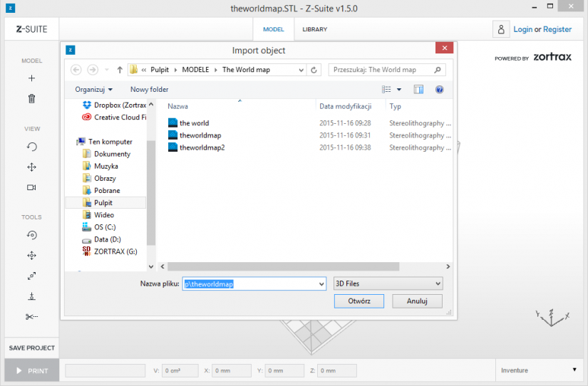Switch to the LIBRARY tab
The image size is (588, 386).
[x=315, y=29]
